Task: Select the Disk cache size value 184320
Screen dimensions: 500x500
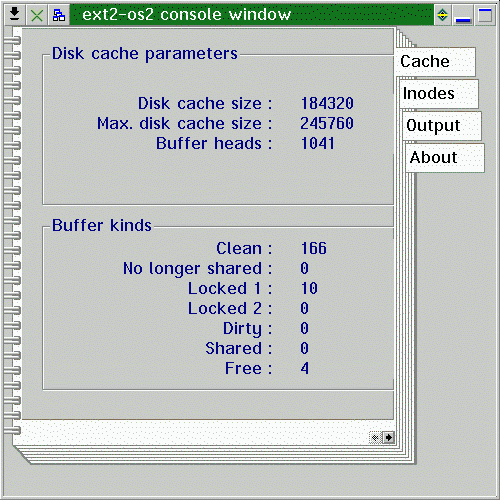Action: click(x=327, y=103)
